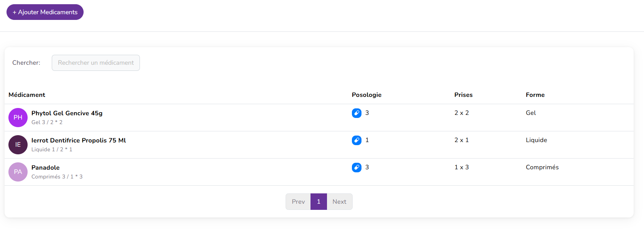Click the pill icon in Phytol Gel row
The height and width of the screenshot is (229, 644).
coord(356,113)
